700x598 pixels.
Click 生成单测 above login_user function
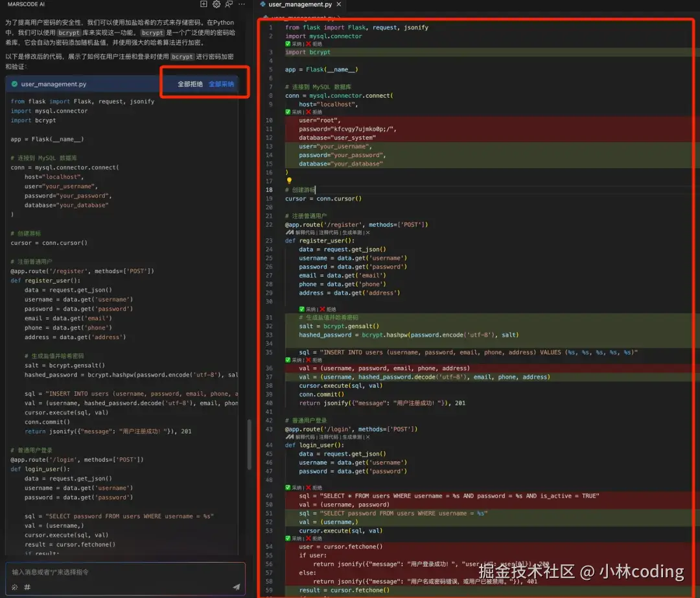coord(352,437)
